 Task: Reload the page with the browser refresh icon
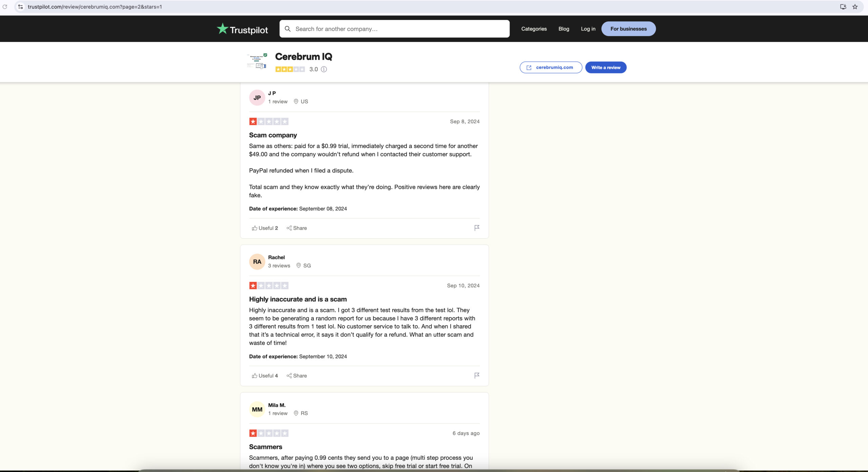click(x=5, y=7)
